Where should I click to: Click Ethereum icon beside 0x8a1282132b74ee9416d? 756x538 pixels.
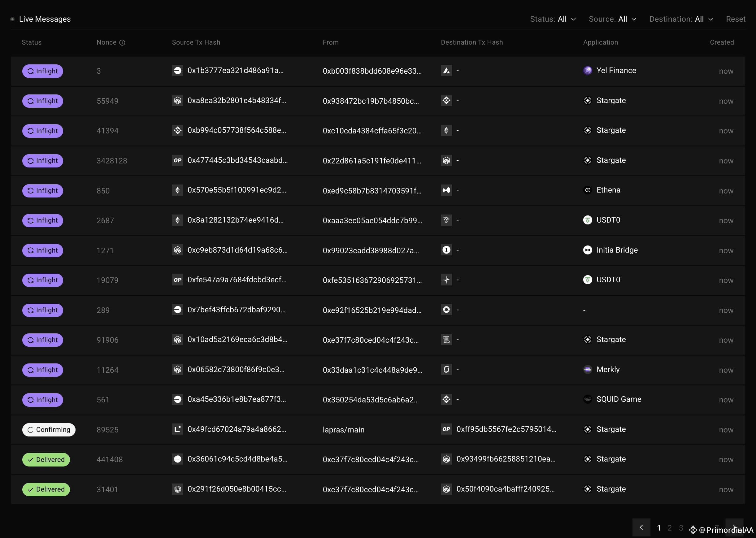178,220
